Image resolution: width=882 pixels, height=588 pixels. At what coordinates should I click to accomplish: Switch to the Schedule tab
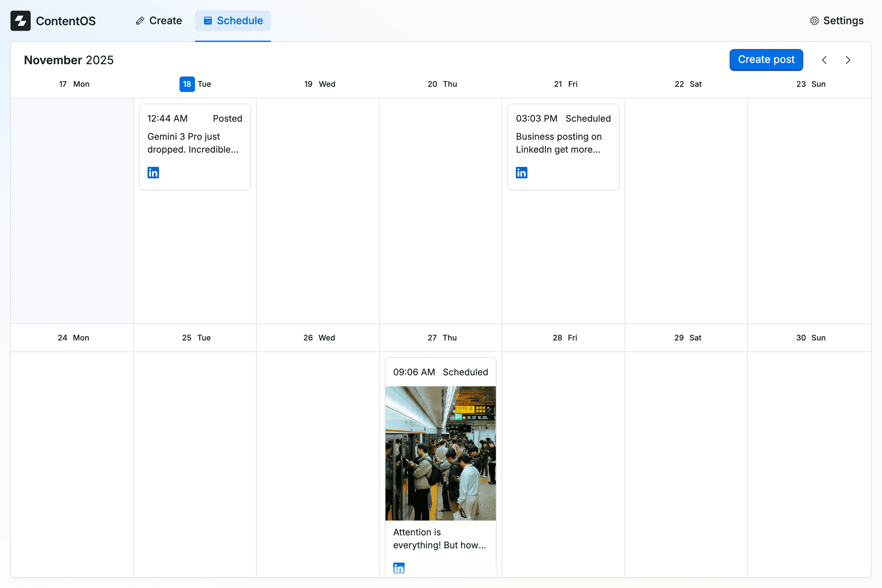tap(232, 21)
